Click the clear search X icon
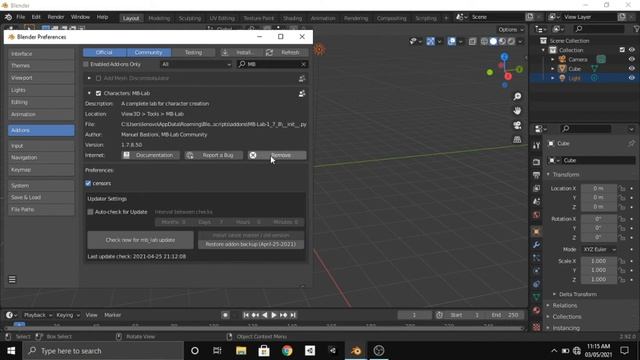Viewport: 640px width, 360px height. (x=303, y=64)
